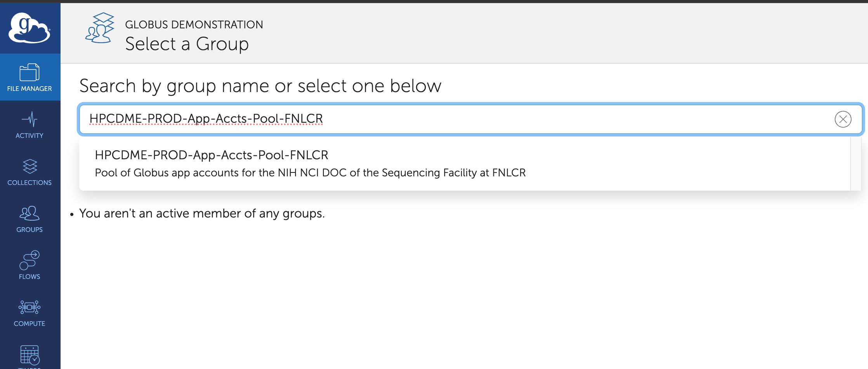Viewport: 868px width, 369px height.
Task: Click the Collections stacked-layers icon
Action: [30, 166]
